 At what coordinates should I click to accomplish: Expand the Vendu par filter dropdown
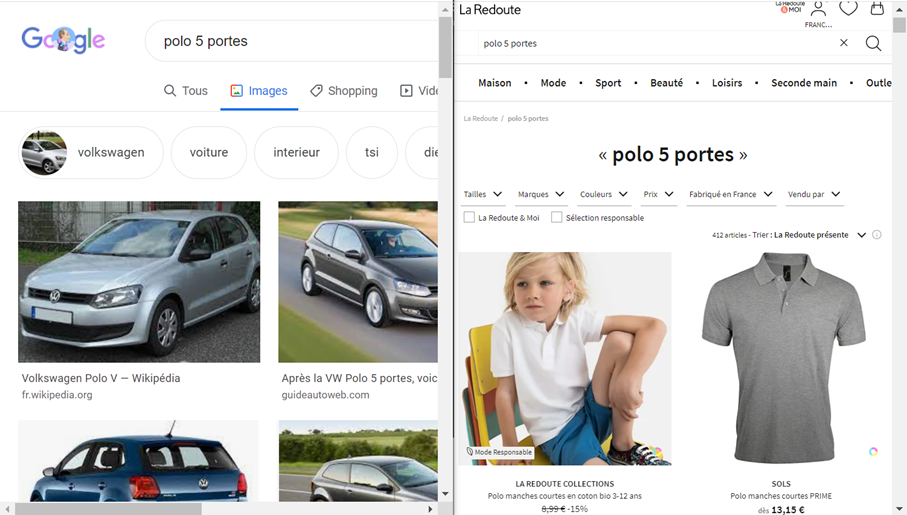[x=814, y=194]
